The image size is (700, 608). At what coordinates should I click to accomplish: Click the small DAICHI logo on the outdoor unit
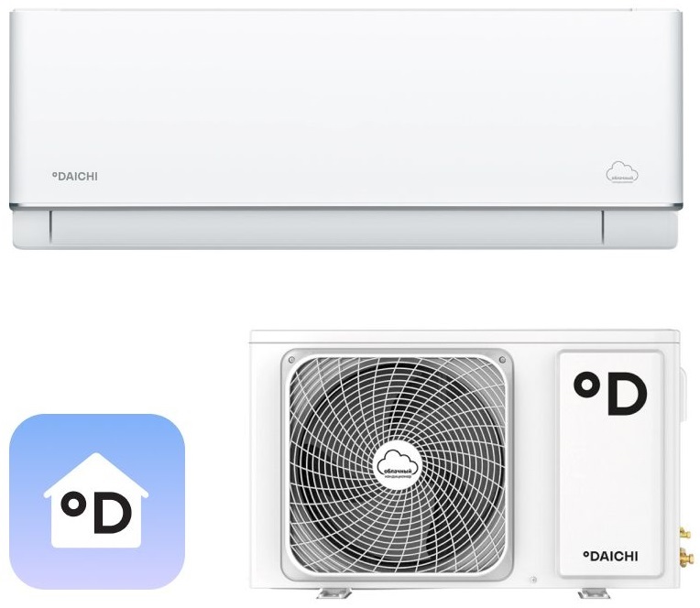click(x=610, y=556)
